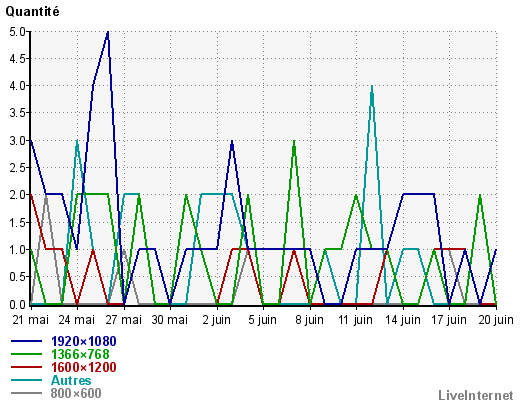Viewport: 520px width, 405px height.
Task: Click the gray 800×600 legend line
Action: point(27,393)
